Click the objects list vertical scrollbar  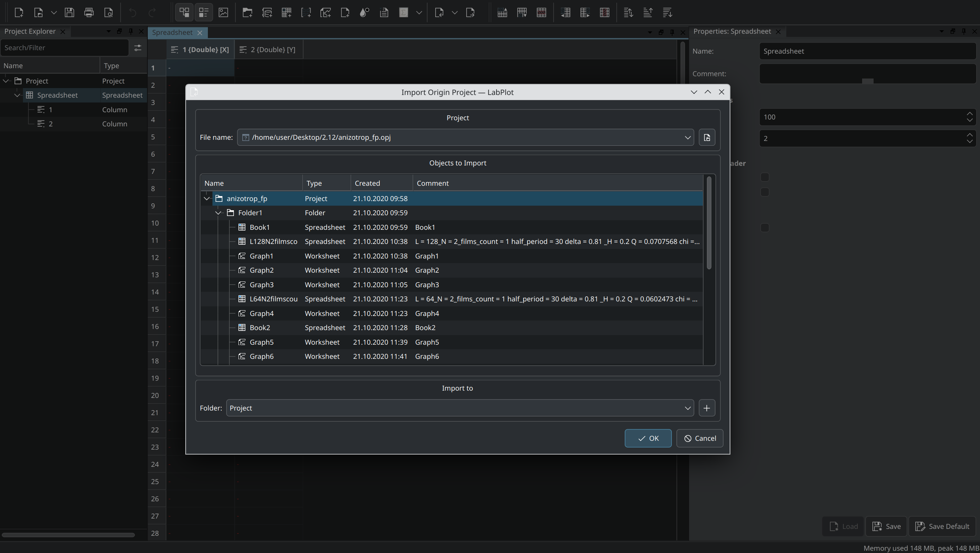pos(709,222)
